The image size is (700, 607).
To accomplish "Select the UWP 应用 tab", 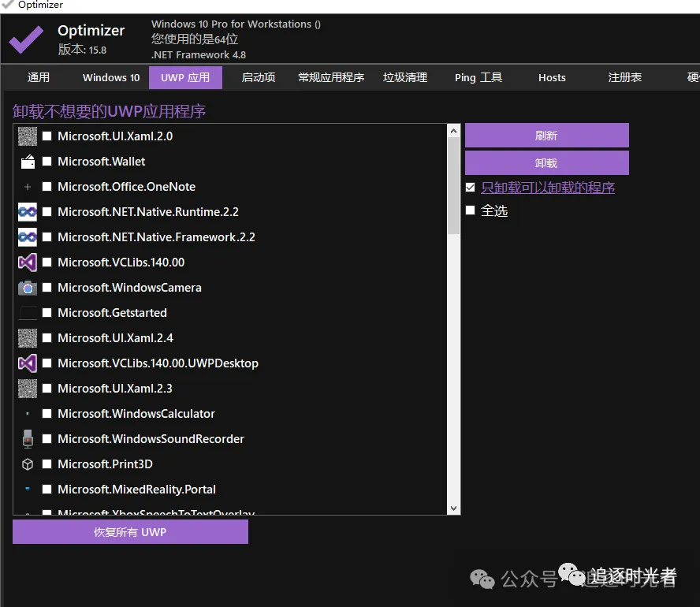I will pos(185,78).
